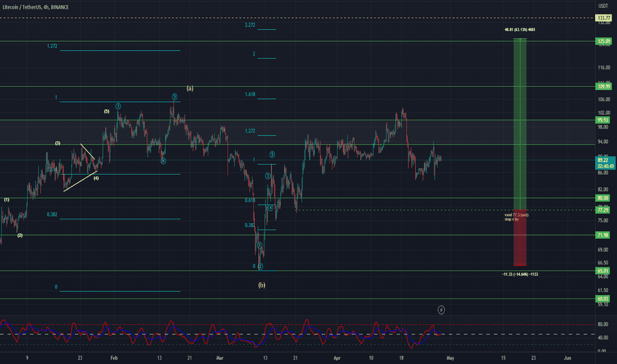Select the green long position profit zone
The width and height of the screenshot is (617, 364).
pos(520,124)
